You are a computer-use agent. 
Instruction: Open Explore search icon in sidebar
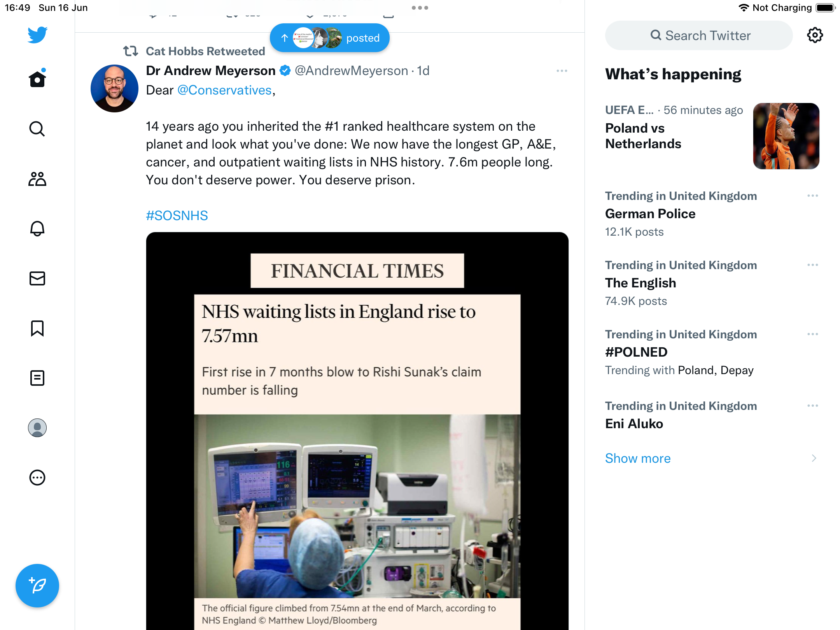click(37, 129)
